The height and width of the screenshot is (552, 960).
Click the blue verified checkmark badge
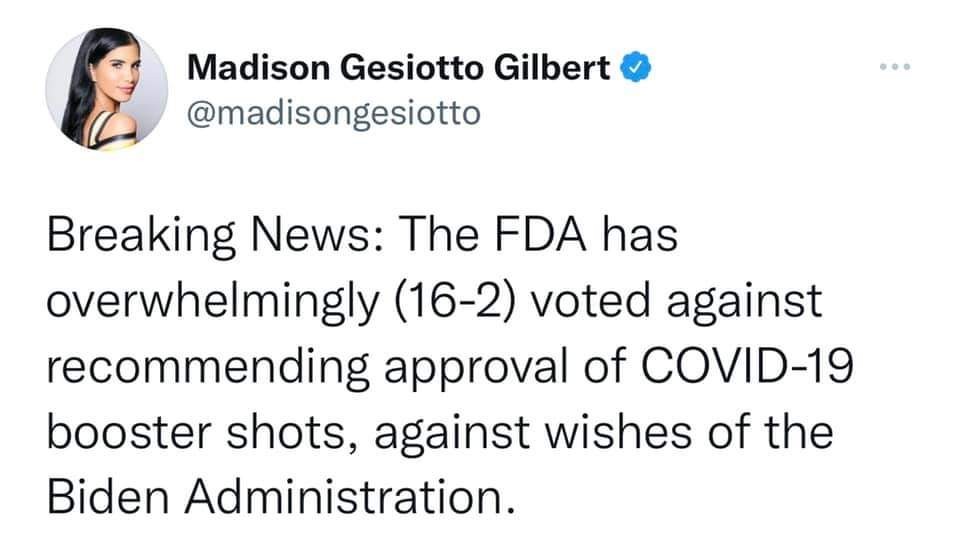(638, 69)
